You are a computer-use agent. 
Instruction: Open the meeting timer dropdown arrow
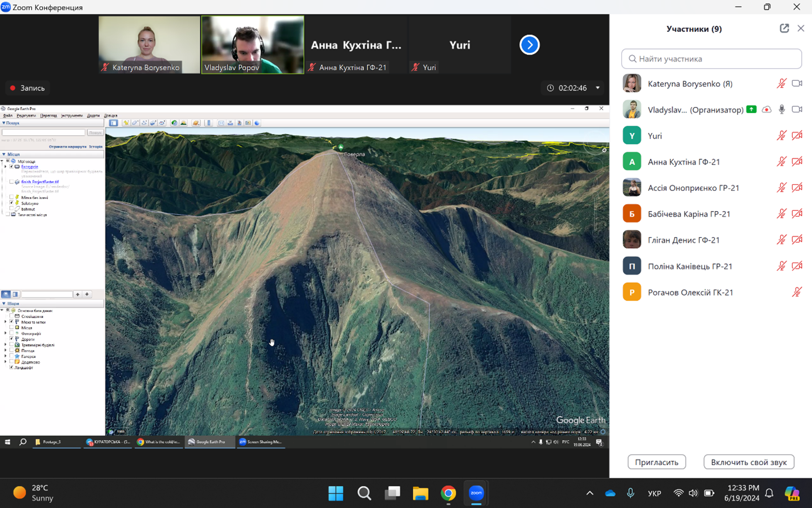598,88
